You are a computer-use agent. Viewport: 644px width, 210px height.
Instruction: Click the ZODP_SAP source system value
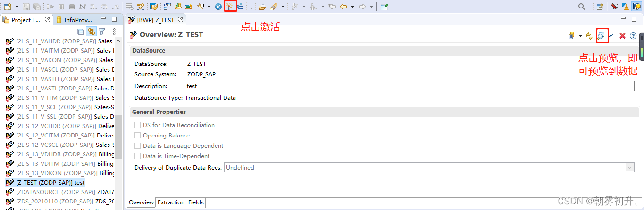[x=201, y=74]
